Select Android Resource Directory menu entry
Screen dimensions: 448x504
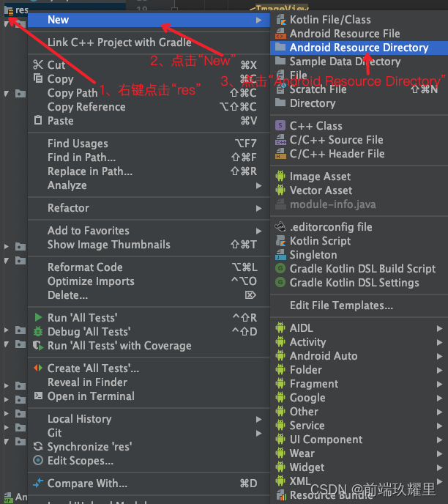pyautogui.click(x=359, y=48)
